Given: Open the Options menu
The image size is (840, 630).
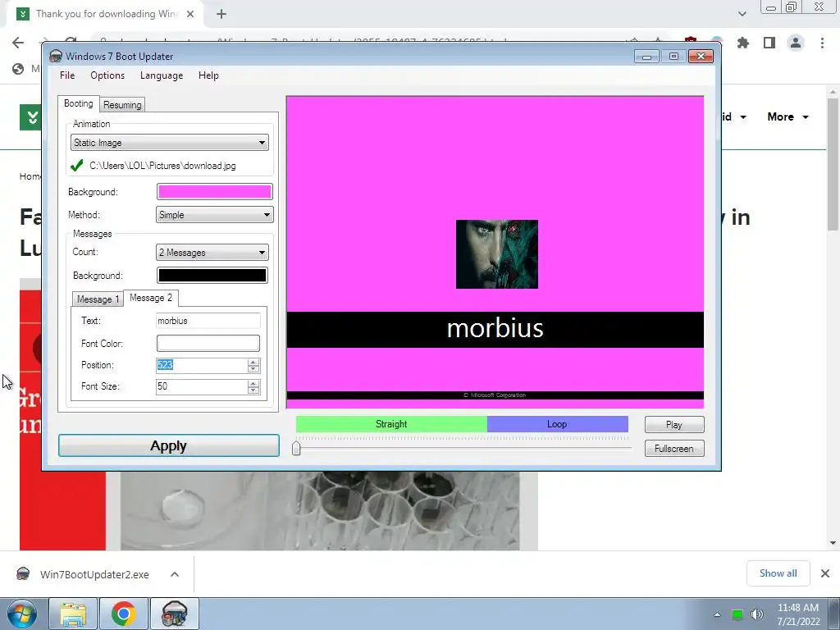Looking at the screenshot, I should coord(107,75).
